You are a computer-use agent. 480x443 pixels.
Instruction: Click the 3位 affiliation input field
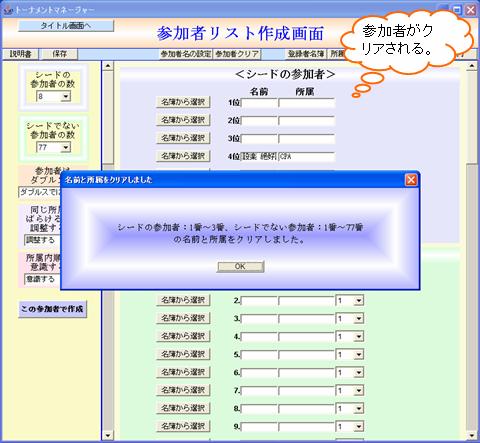click(306, 139)
